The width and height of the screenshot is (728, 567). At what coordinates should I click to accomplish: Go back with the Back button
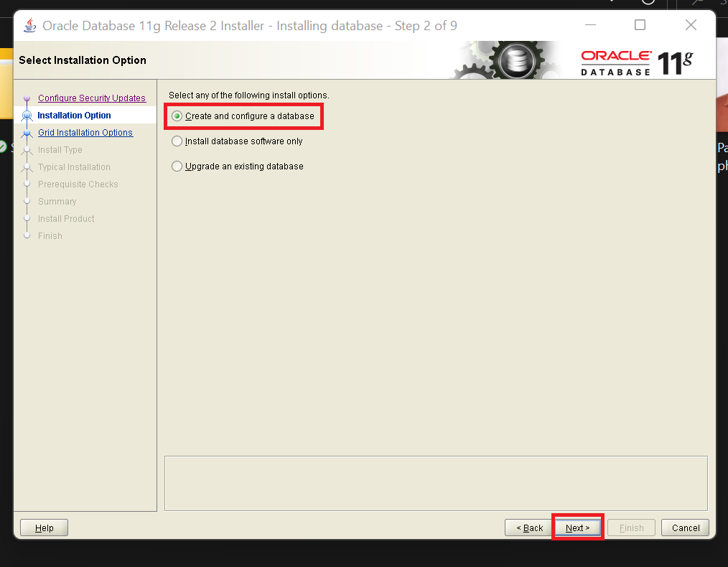coord(529,528)
